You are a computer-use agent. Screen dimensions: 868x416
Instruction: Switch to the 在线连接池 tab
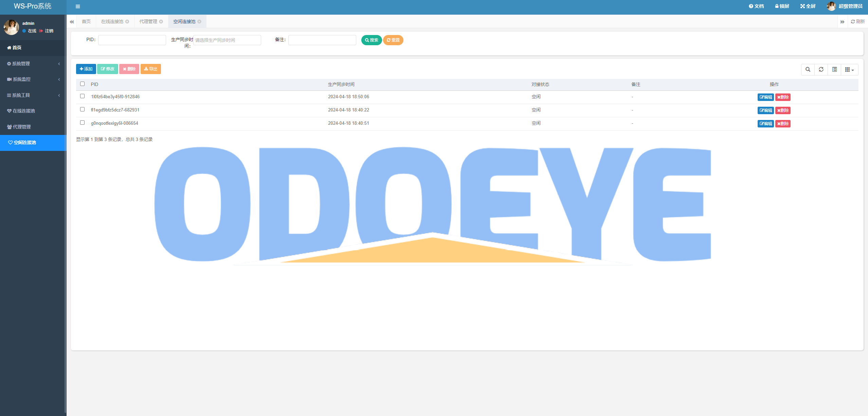point(112,21)
